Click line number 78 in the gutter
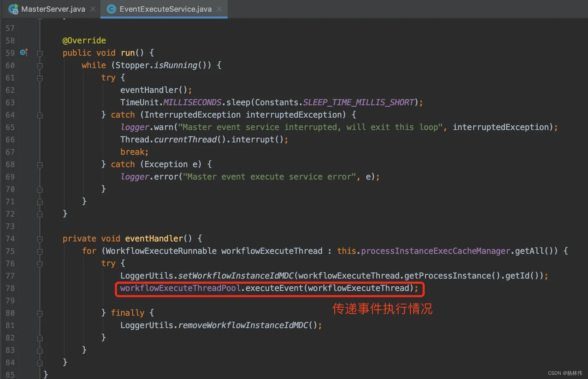The height and width of the screenshot is (379, 588). [x=10, y=288]
